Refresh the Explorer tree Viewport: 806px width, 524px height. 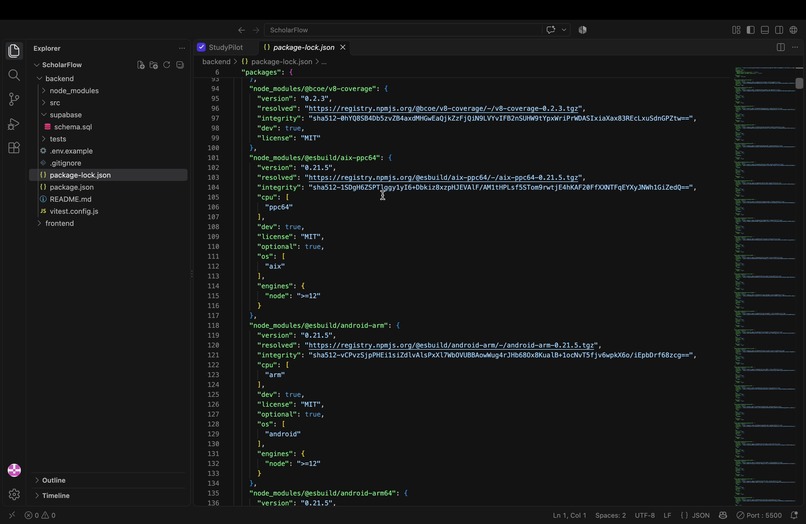(167, 65)
